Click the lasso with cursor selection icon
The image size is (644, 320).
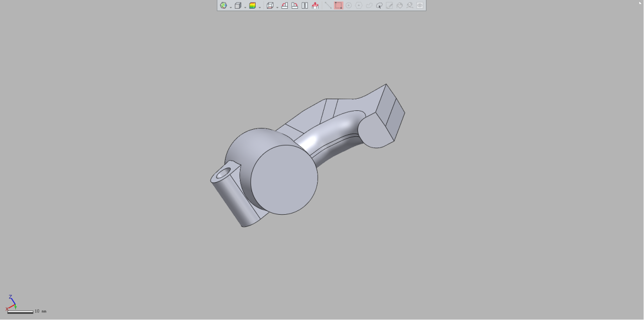coord(379,6)
